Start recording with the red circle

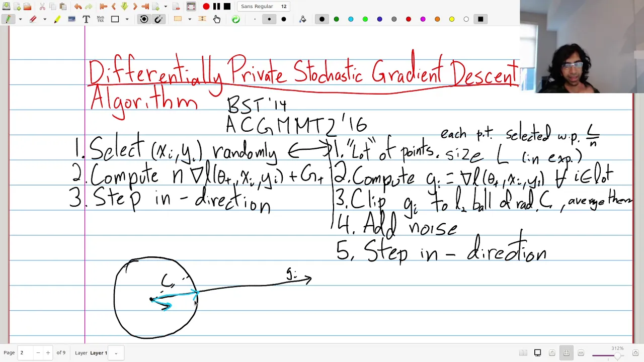pos(206,7)
